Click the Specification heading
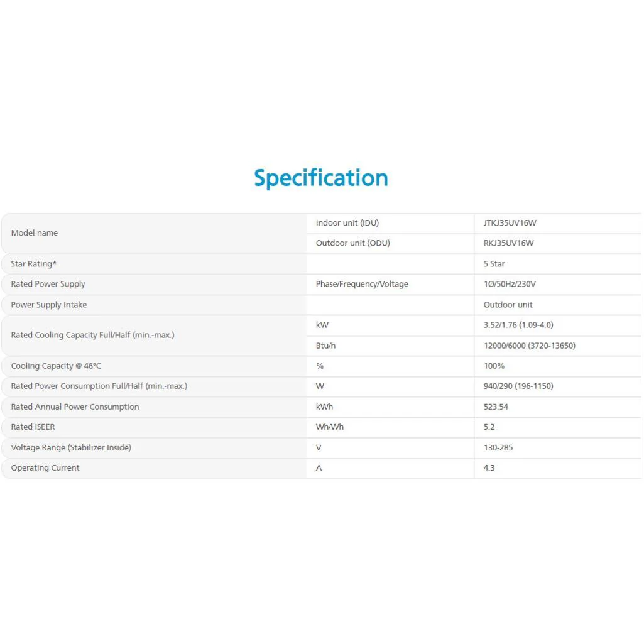The image size is (644, 644). 321,178
